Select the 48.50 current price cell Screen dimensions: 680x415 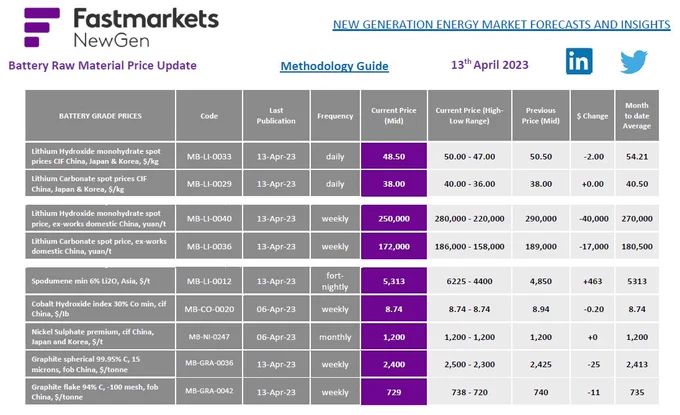pos(394,156)
